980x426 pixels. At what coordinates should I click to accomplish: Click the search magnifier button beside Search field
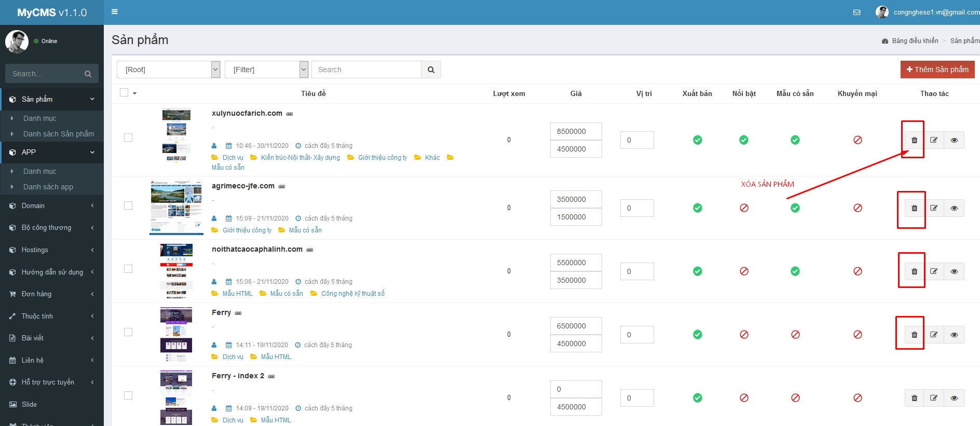[431, 70]
